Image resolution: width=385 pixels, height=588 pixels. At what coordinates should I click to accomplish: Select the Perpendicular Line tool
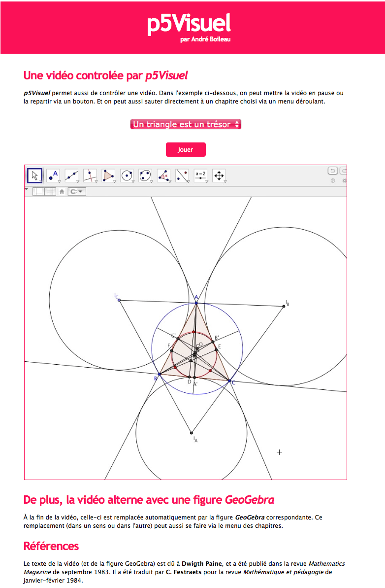90,175
